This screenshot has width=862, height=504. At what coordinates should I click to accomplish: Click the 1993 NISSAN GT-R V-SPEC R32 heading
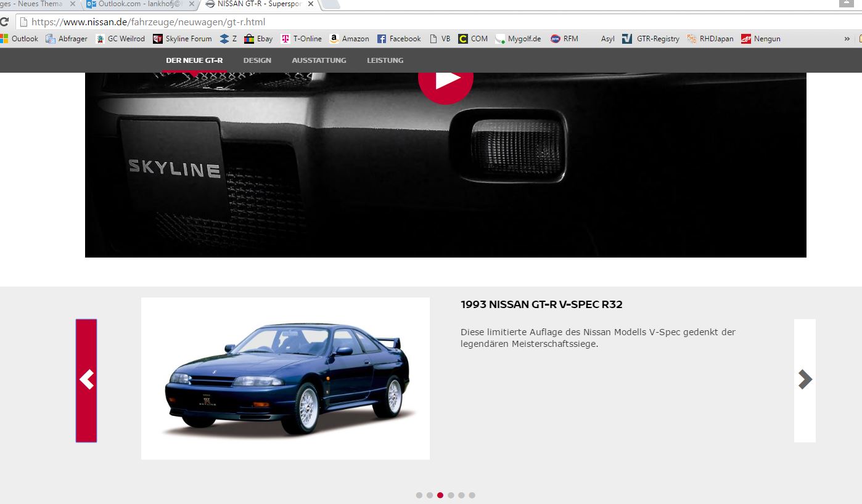[x=541, y=304]
